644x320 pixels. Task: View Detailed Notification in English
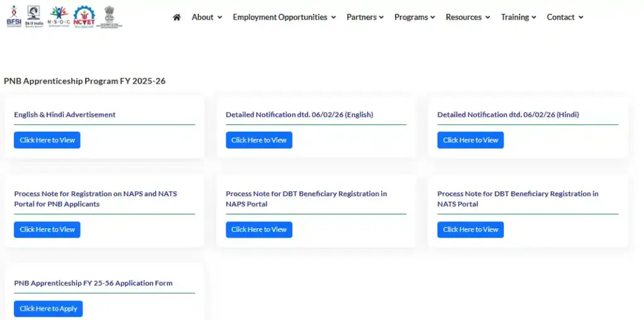(258, 140)
